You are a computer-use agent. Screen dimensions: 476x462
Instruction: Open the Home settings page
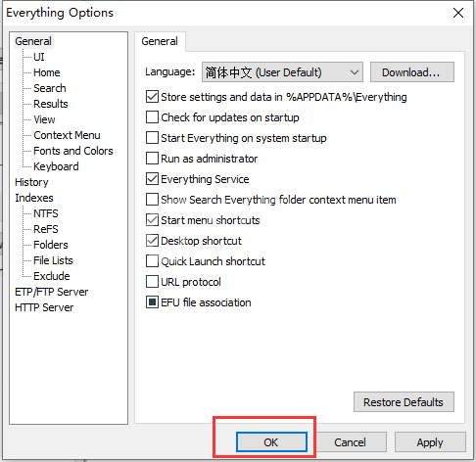click(x=47, y=72)
